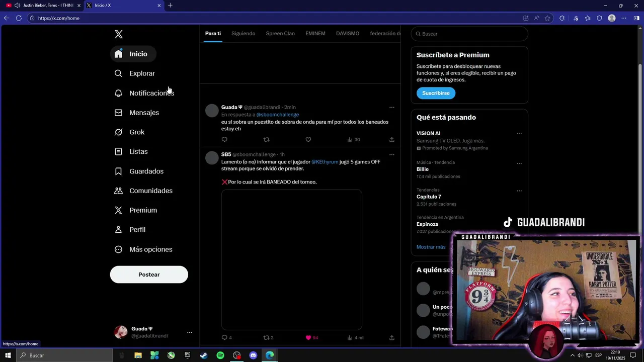Share Guada's reply post

pyautogui.click(x=392, y=139)
